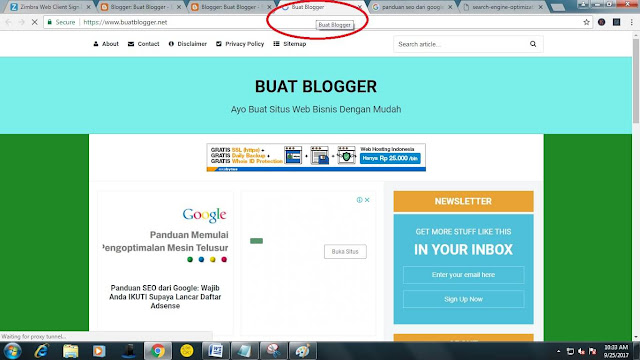Switch to second Blogger: Buat Blogger tab

230,7
